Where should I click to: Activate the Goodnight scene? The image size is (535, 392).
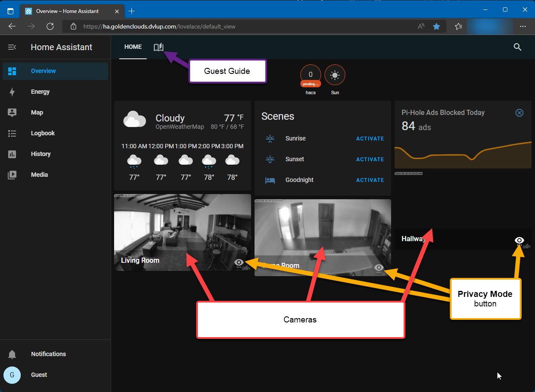(369, 180)
